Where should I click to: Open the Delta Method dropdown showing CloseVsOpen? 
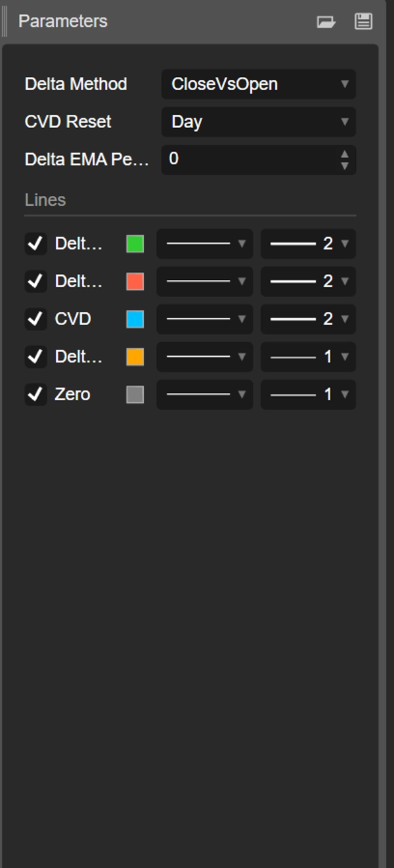pyautogui.click(x=258, y=84)
